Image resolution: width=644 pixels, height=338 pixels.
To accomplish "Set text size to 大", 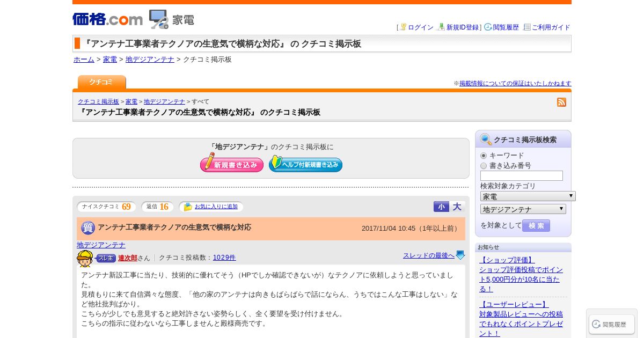I will pos(457,207).
